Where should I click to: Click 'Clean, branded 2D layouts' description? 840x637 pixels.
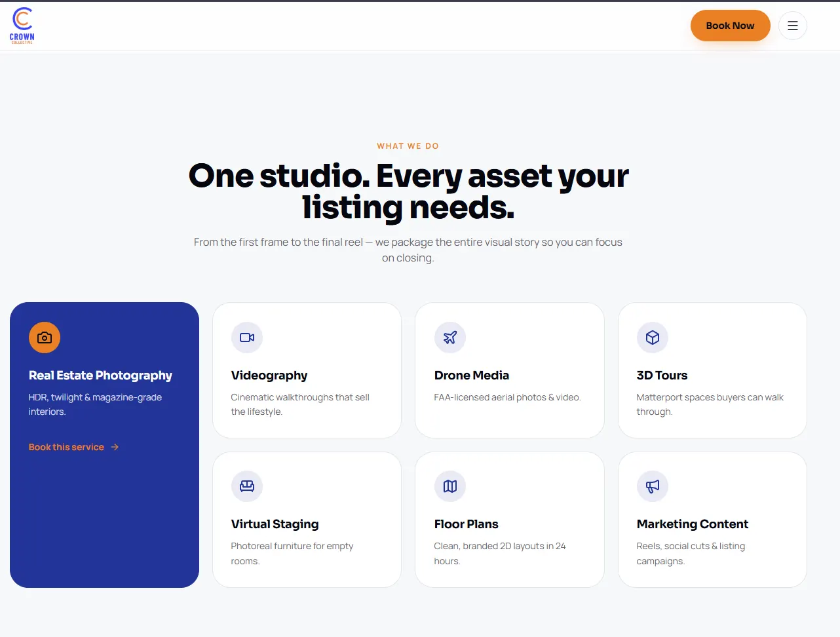point(500,553)
